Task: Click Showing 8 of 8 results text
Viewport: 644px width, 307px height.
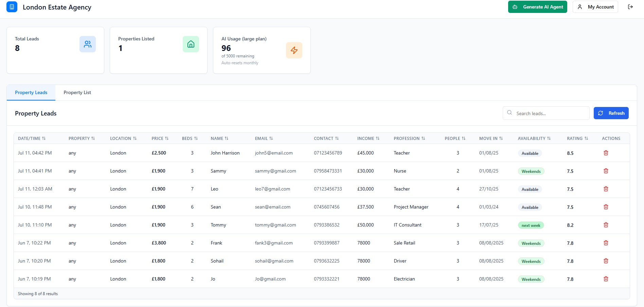Action: coord(38,294)
